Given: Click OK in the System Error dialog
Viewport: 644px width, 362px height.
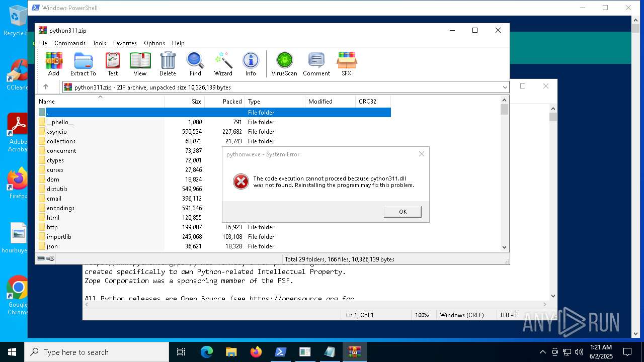Looking at the screenshot, I should [x=403, y=212].
